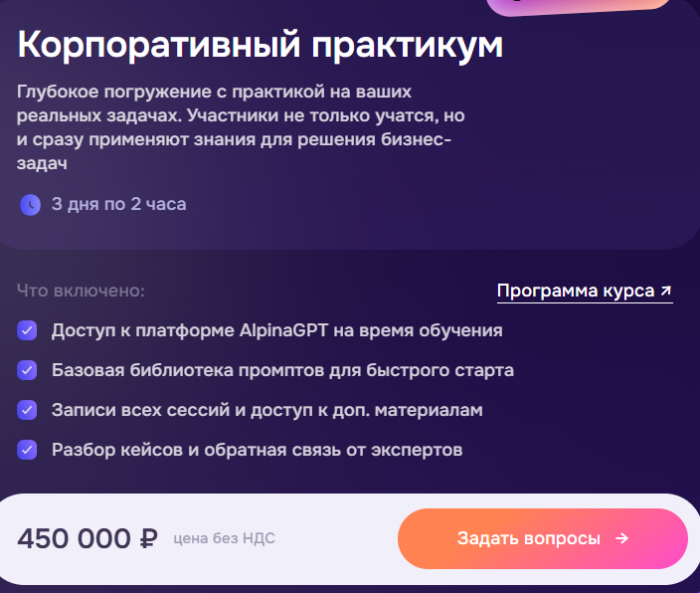Uncheck the 'Записи всех сессий' checkbox
Screen dimensions: 700x593
click(x=28, y=410)
